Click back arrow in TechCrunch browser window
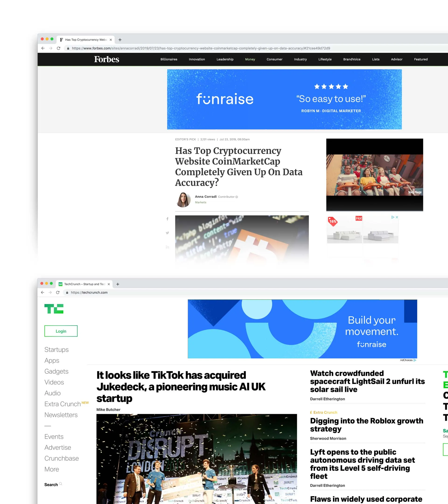The height and width of the screenshot is (504, 448). [x=42, y=292]
